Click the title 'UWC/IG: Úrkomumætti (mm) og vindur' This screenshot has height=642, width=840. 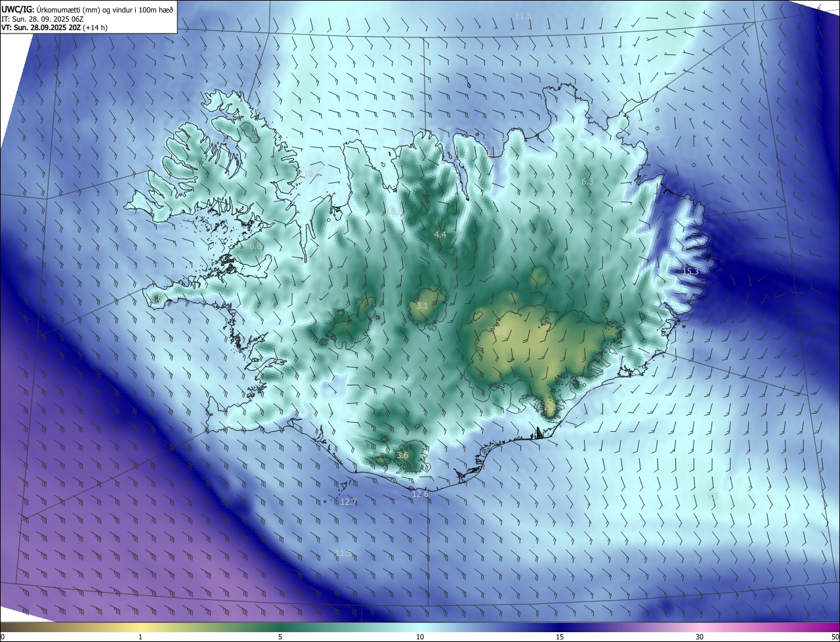pos(87,9)
